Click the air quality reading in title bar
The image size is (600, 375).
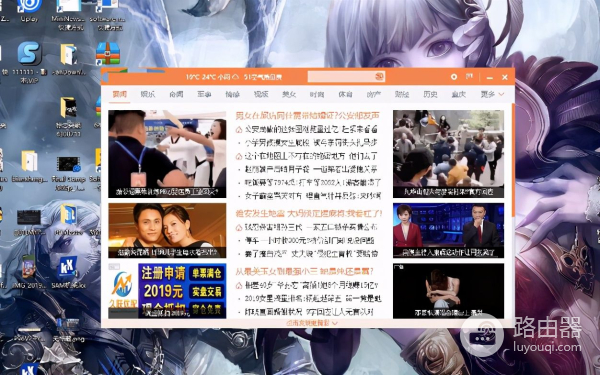click(x=263, y=77)
